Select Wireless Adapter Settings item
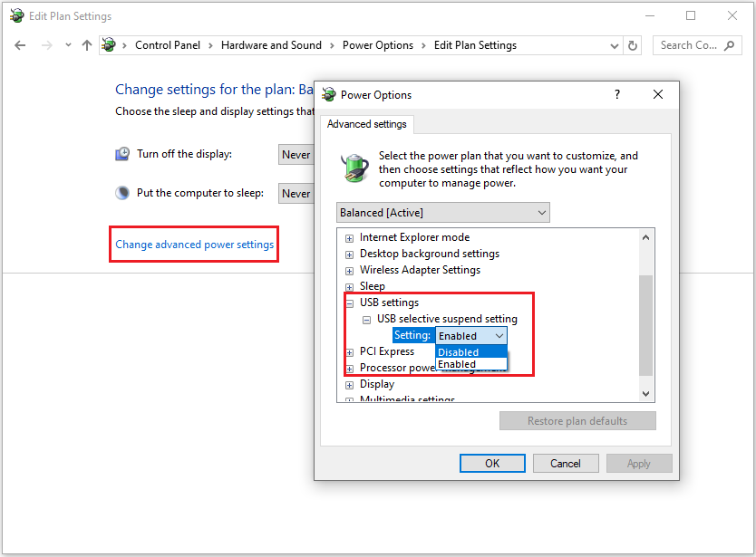This screenshot has width=756, height=557. [x=420, y=270]
